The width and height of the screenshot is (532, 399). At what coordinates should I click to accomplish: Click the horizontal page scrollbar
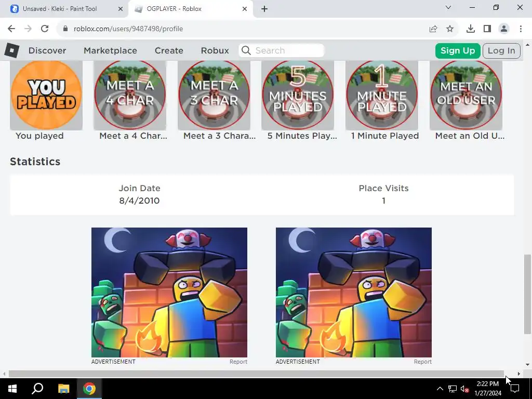256,374
